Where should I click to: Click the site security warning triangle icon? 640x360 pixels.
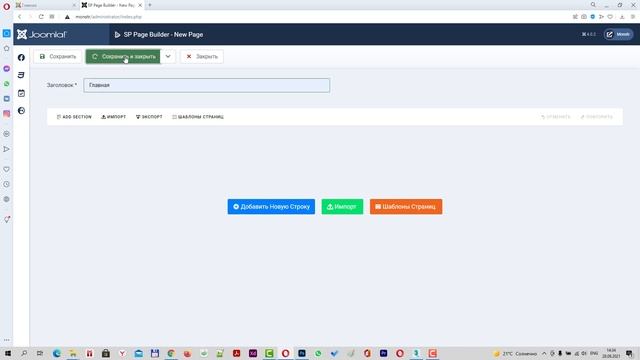67,17
